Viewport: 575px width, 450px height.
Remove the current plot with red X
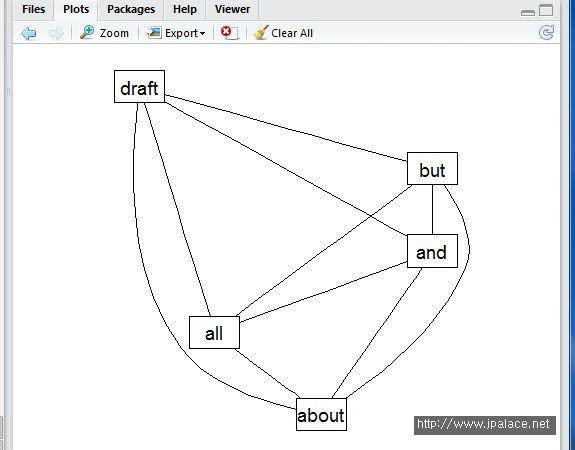pyautogui.click(x=230, y=33)
